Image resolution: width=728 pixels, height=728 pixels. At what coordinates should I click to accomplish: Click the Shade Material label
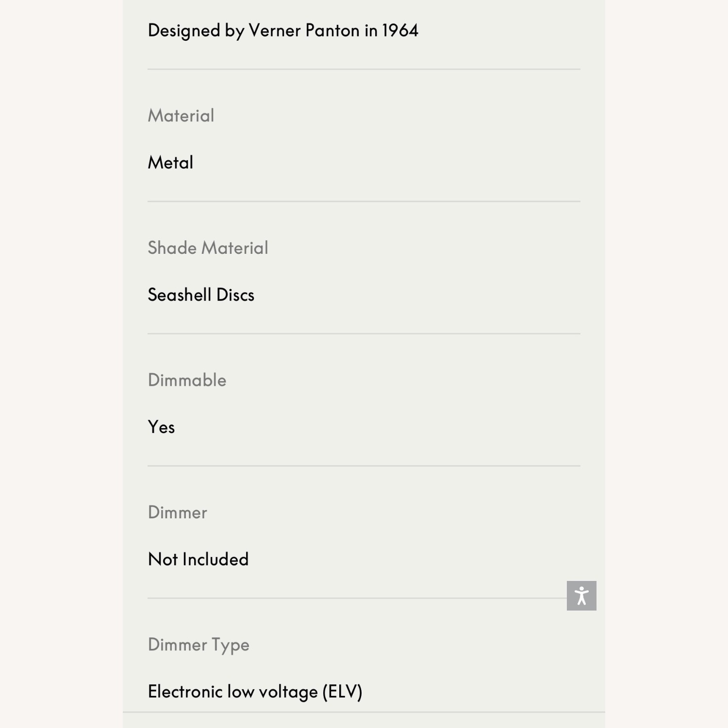coord(208,248)
